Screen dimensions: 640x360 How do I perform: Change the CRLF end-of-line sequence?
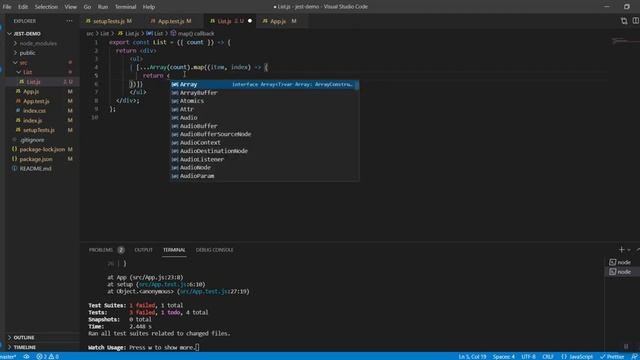coord(548,356)
